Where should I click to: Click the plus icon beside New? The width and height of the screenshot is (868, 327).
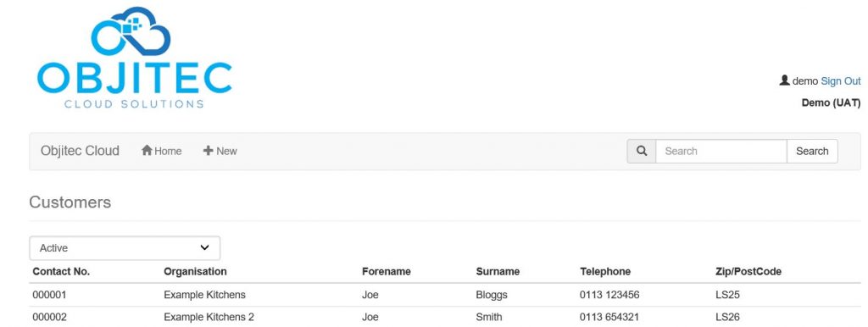[x=209, y=151]
